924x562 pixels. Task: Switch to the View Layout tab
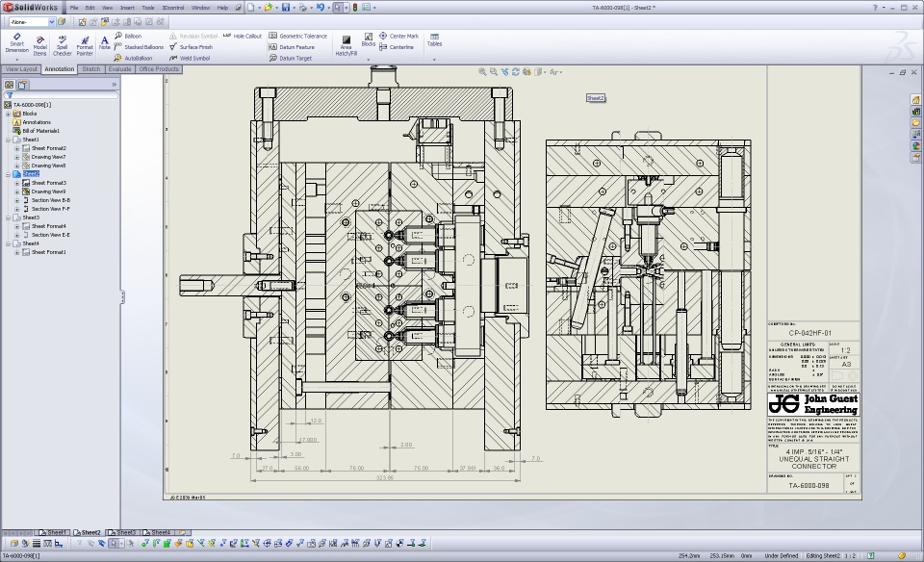pos(21,69)
